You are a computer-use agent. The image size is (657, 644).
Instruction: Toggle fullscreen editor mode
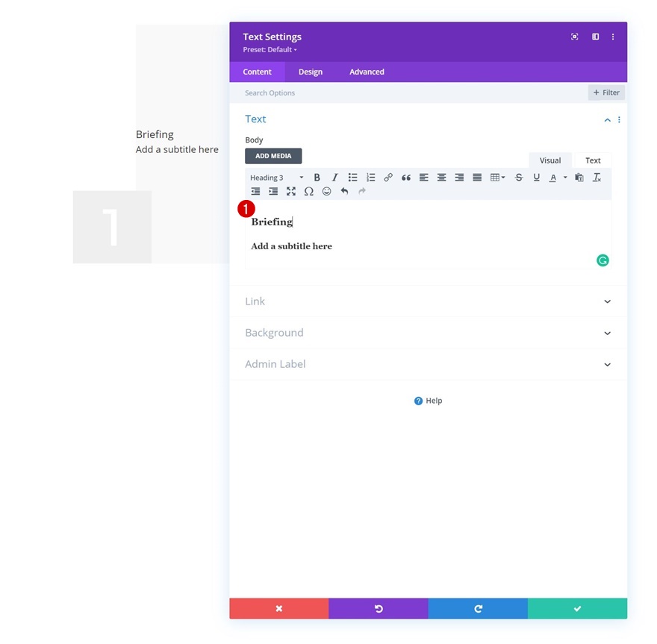290,191
